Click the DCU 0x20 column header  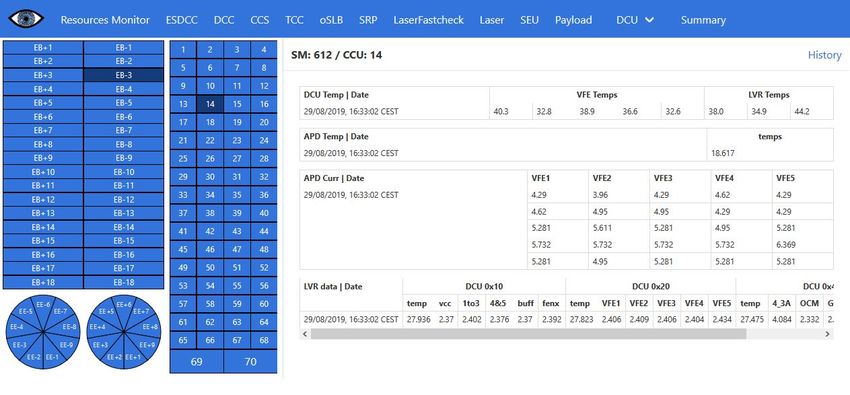(651, 286)
